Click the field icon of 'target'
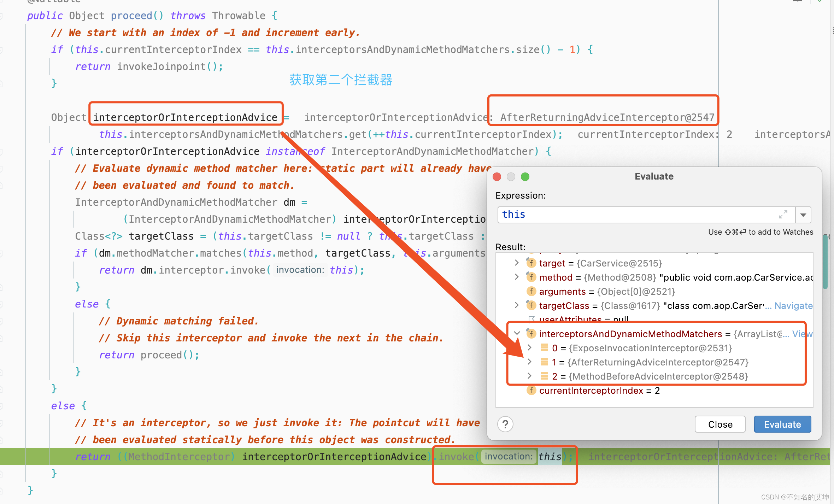 [x=531, y=263]
